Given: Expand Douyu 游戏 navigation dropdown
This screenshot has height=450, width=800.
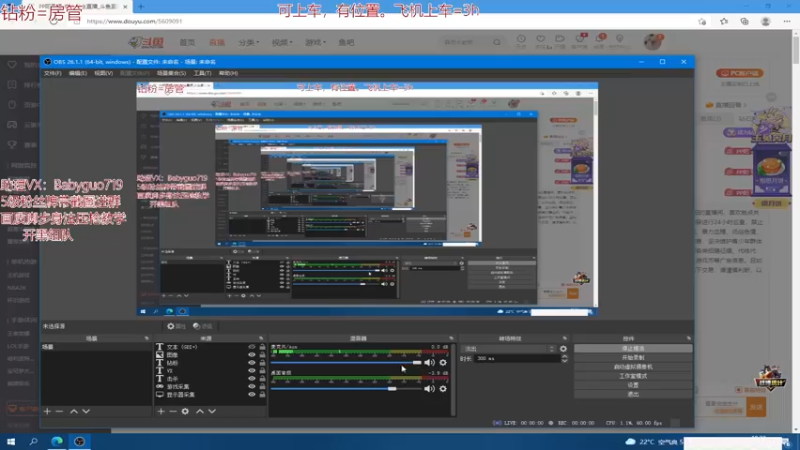Looking at the screenshot, I should tap(315, 42).
